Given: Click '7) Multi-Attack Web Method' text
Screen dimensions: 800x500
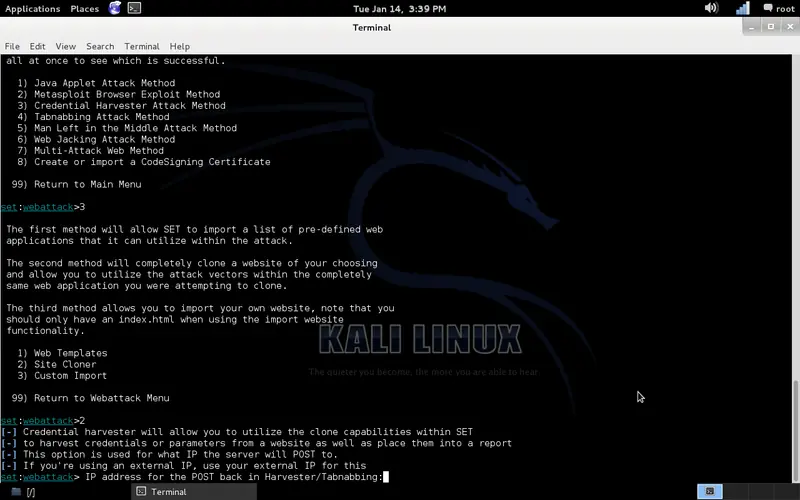Looking at the screenshot, I should pyautogui.click(x=90, y=151).
